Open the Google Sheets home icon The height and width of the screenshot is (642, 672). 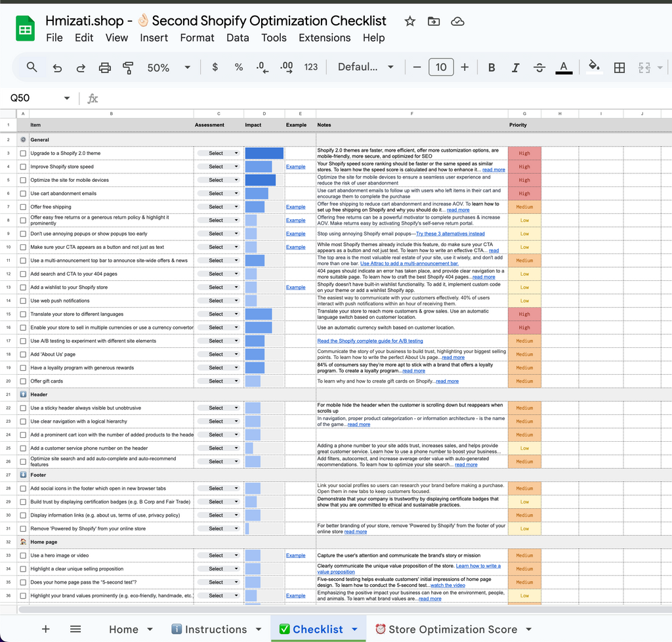pyautogui.click(x=26, y=28)
